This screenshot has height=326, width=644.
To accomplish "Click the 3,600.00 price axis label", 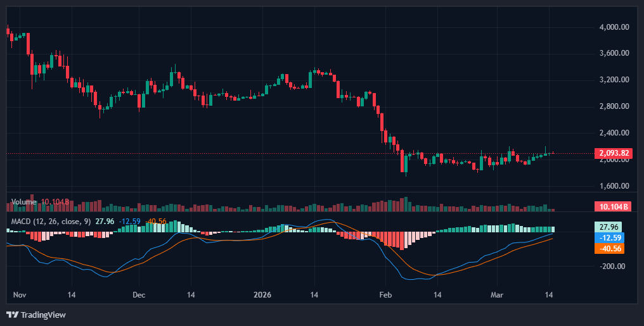I will tap(614, 53).
